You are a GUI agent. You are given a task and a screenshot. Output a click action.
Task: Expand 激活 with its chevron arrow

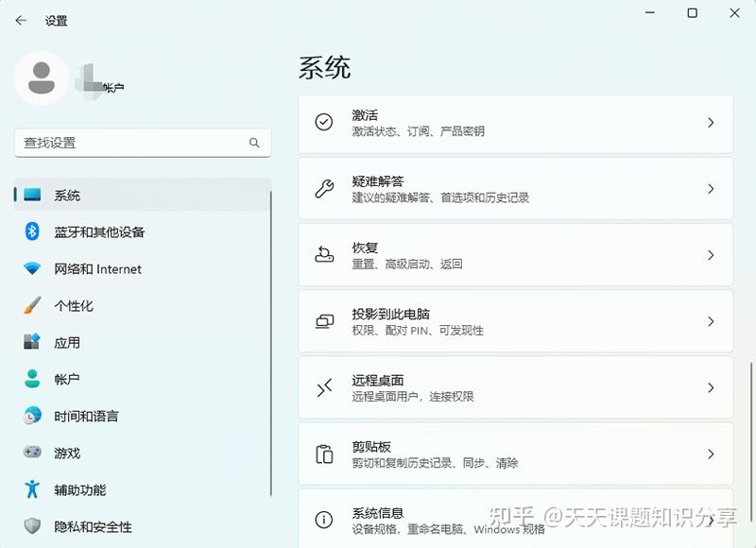(x=711, y=123)
